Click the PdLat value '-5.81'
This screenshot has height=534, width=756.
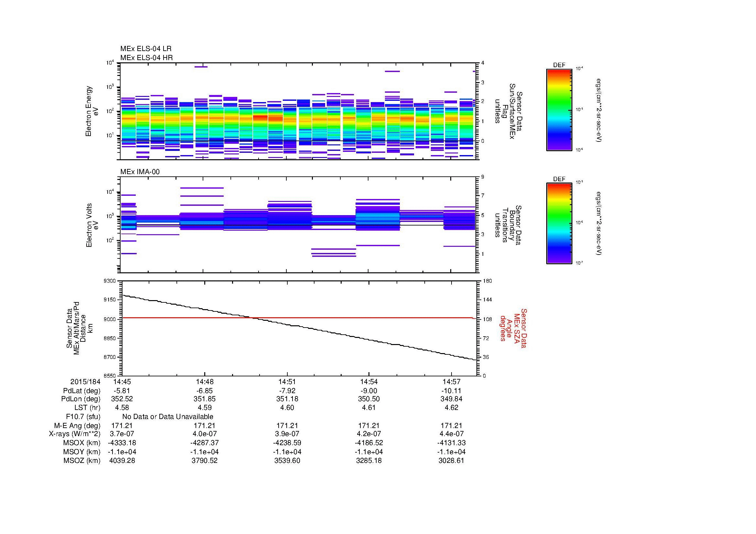point(122,391)
